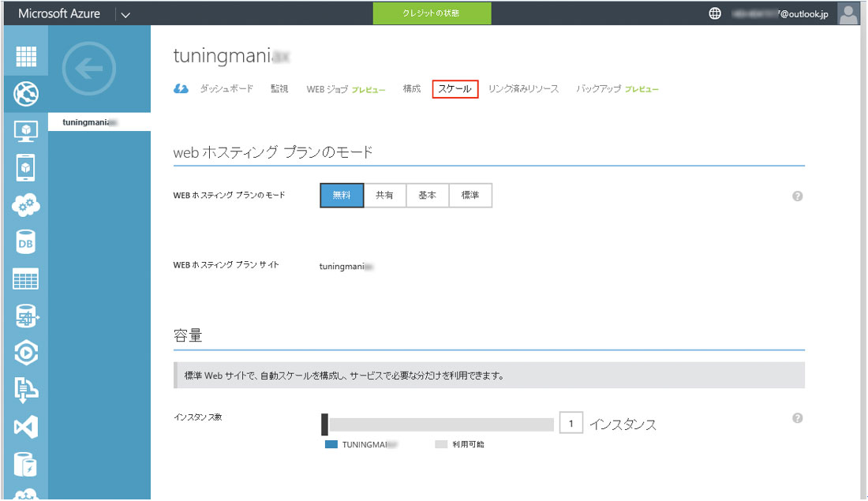This screenshot has width=868, height=501.
Task: Open HDInsight database elephant icon
Action: point(26,316)
